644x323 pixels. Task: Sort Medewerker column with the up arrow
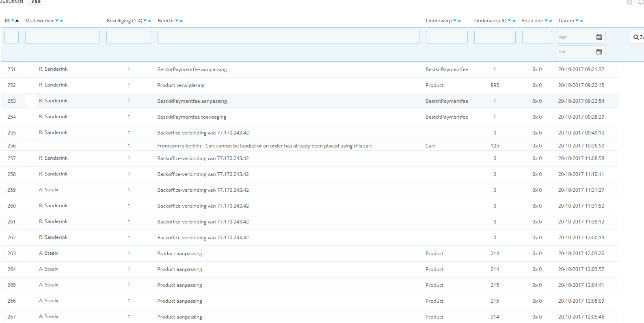pos(61,21)
